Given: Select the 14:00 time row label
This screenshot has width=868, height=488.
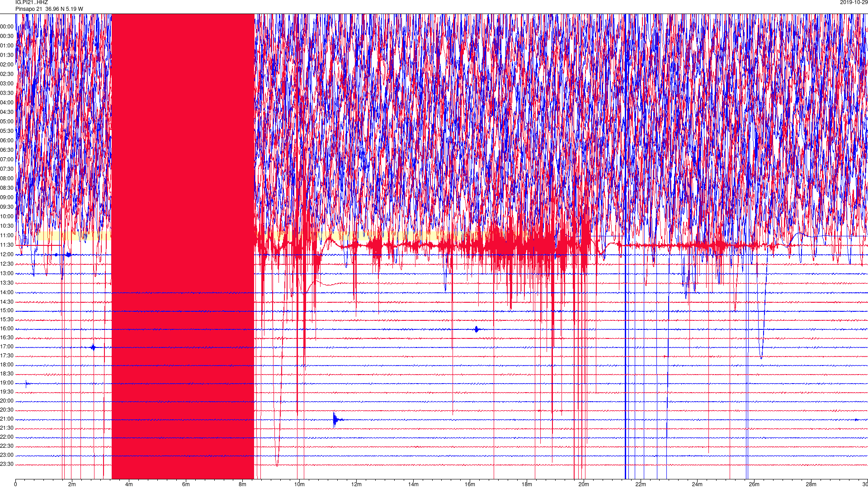Looking at the screenshot, I should 7,292.
